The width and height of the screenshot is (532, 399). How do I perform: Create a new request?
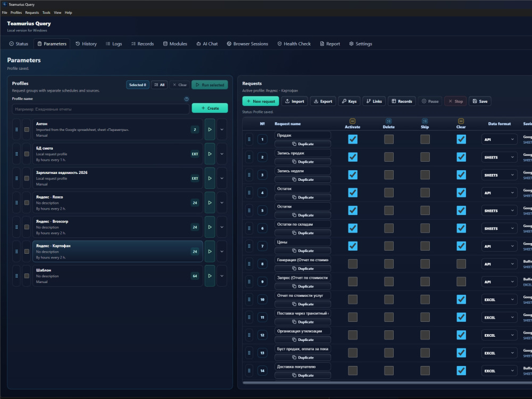tap(261, 102)
